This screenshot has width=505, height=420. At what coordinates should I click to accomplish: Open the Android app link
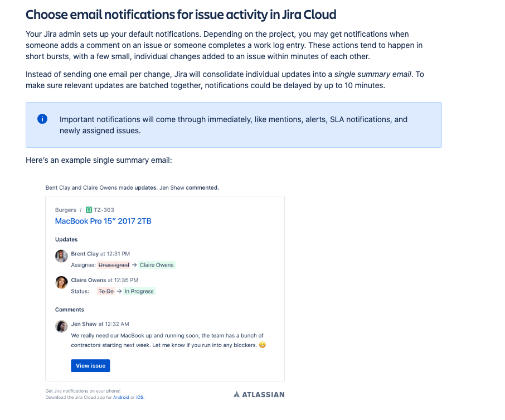(121, 398)
